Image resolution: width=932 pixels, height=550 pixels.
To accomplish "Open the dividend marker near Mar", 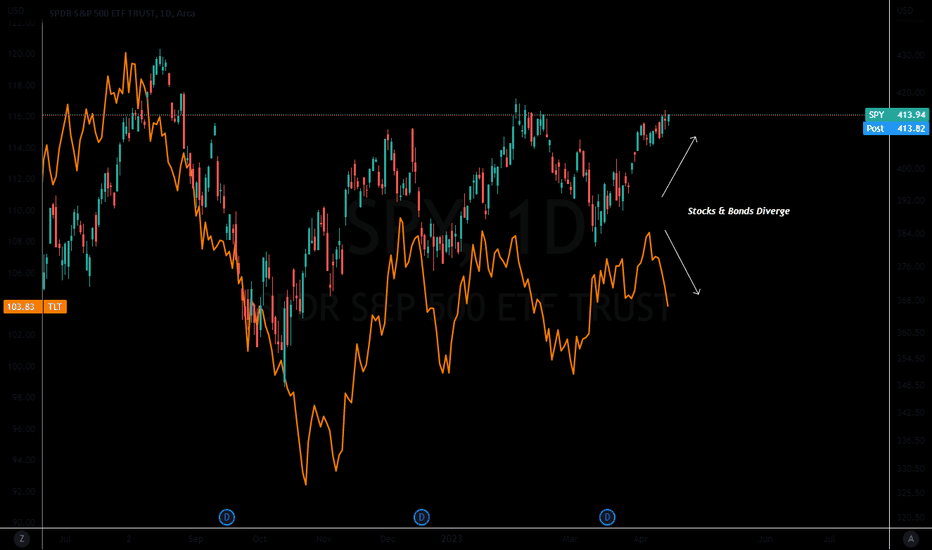I will [607, 517].
